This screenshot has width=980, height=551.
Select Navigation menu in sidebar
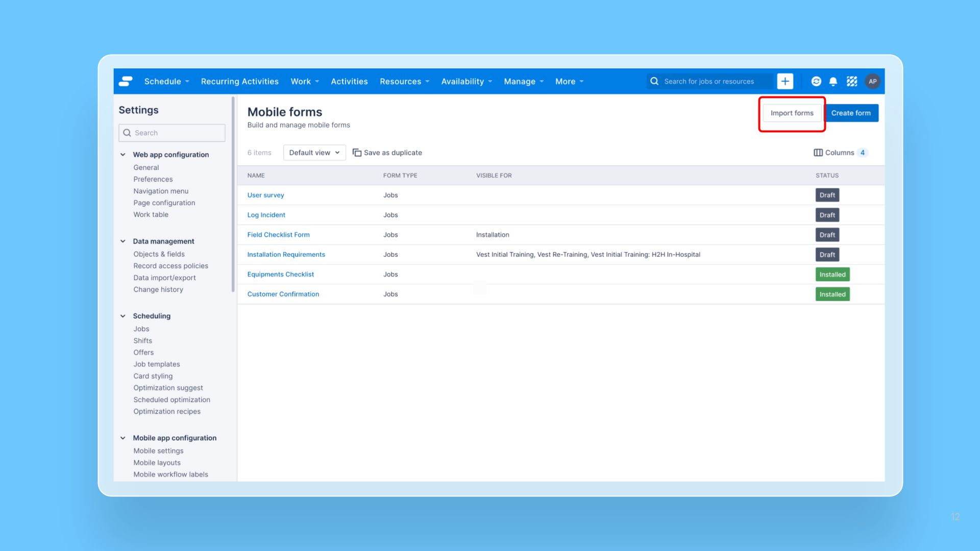click(x=161, y=191)
